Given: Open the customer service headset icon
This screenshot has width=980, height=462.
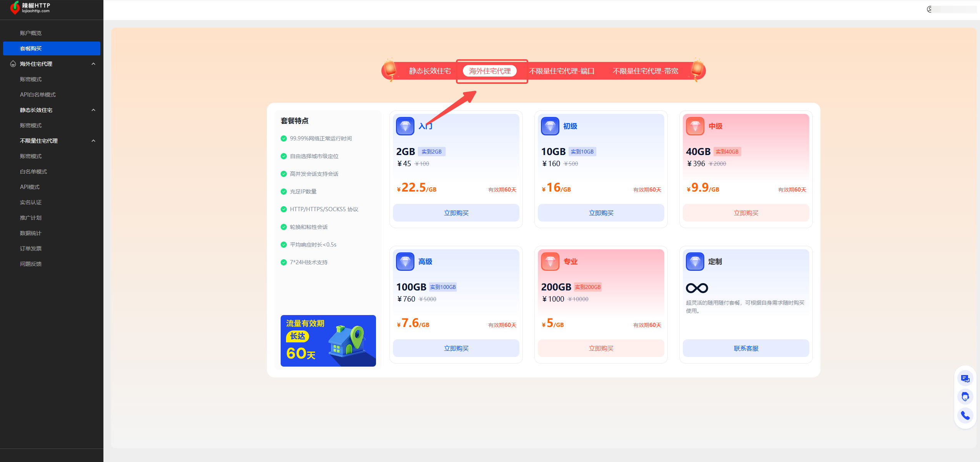Looking at the screenshot, I should pyautogui.click(x=965, y=397).
